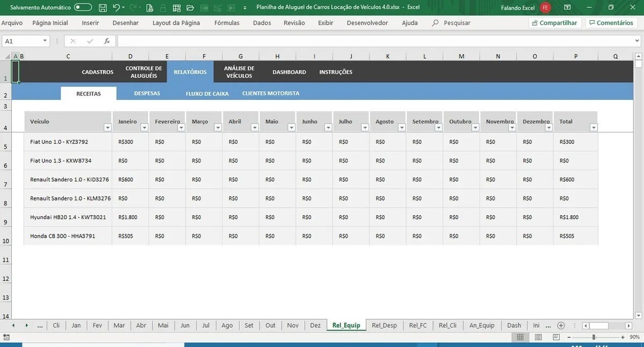The image size is (644, 347).
Task: Click the zoom slider handle
Action: click(x=594, y=337)
